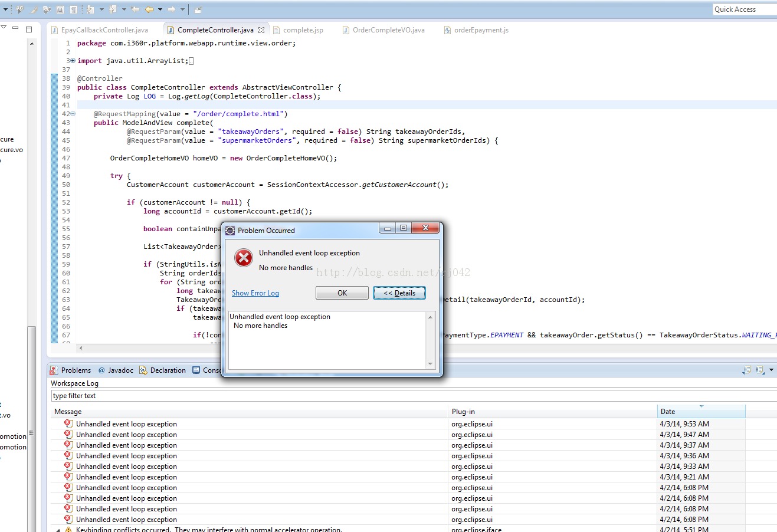Click the Forward navigation arrow icon

[172, 9]
